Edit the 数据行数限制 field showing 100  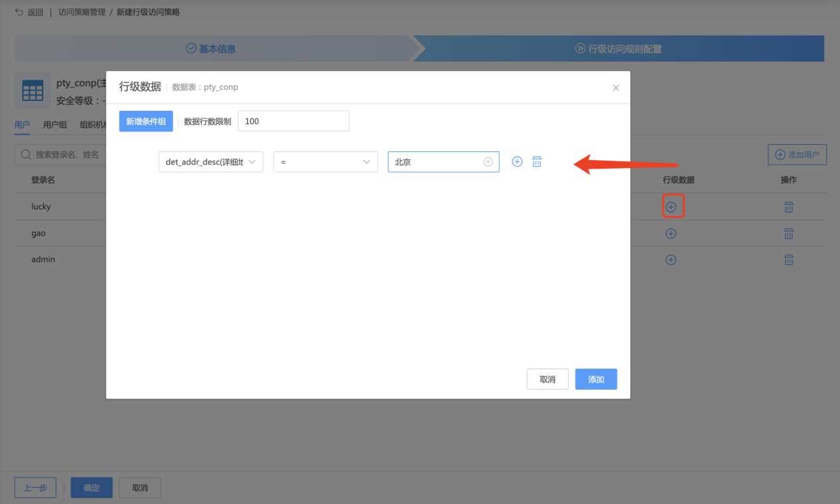(294, 122)
